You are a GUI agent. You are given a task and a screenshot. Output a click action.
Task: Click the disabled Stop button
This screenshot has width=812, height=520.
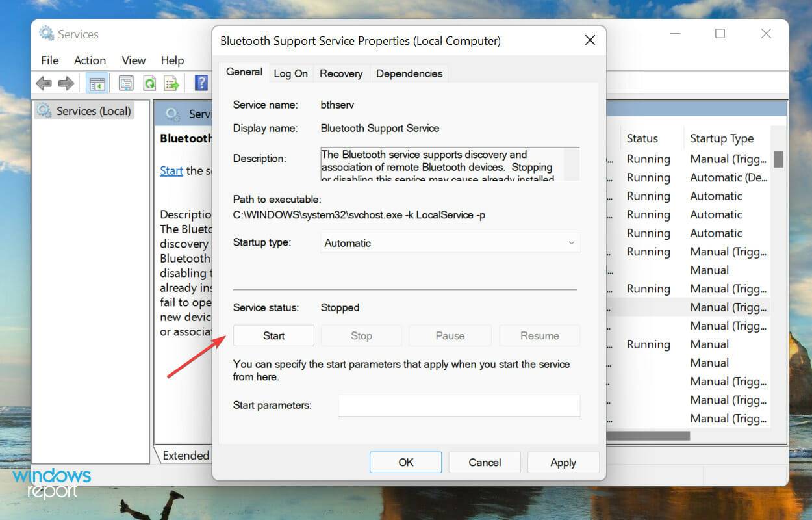tap(361, 335)
